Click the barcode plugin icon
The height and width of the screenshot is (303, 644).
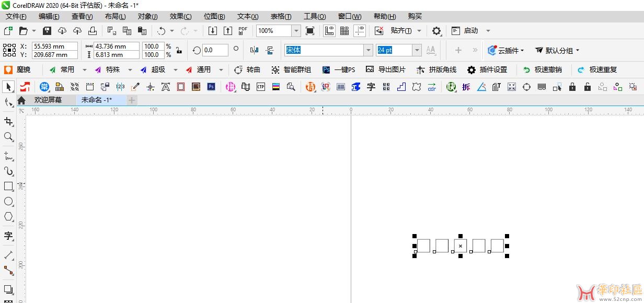[x=542, y=87]
